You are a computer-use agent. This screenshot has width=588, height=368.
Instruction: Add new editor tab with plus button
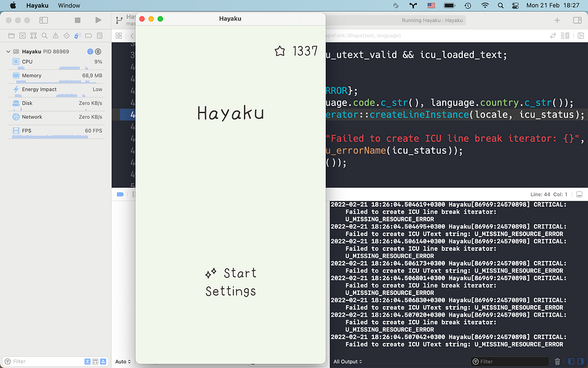[557, 20]
